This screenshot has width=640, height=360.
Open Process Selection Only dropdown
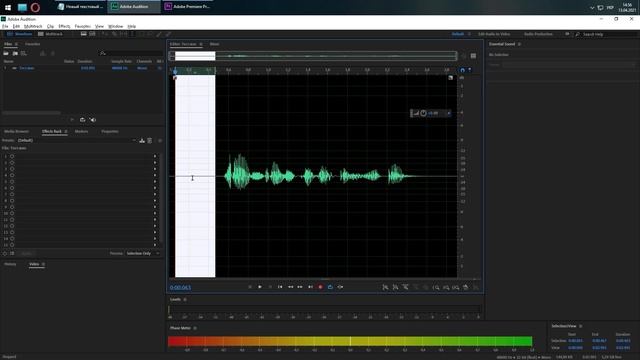pos(142,253)
